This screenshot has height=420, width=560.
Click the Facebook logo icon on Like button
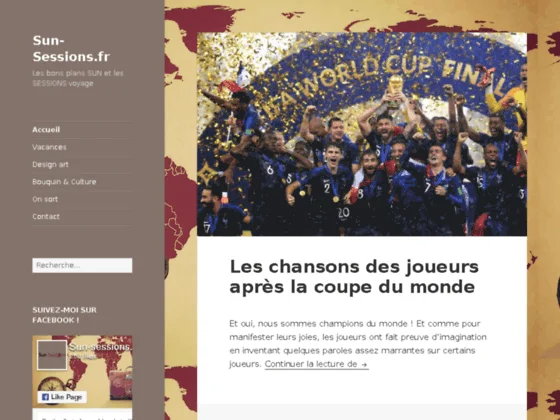45,397
